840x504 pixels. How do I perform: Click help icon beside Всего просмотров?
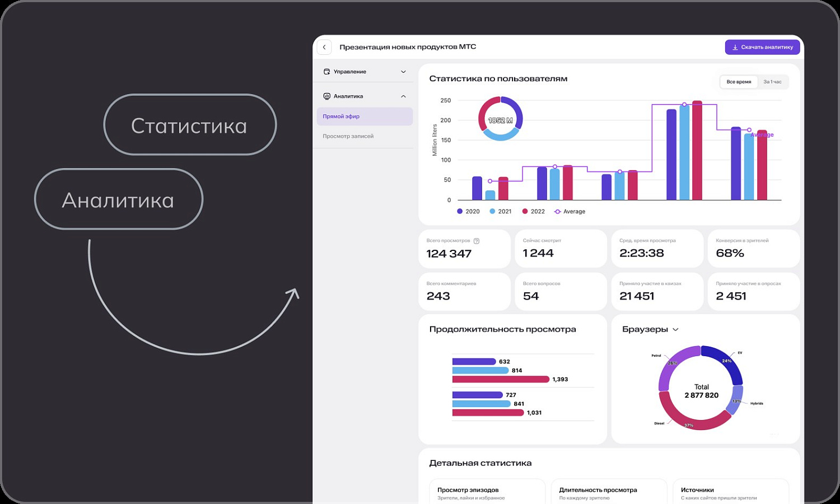(x=477, y=241)
